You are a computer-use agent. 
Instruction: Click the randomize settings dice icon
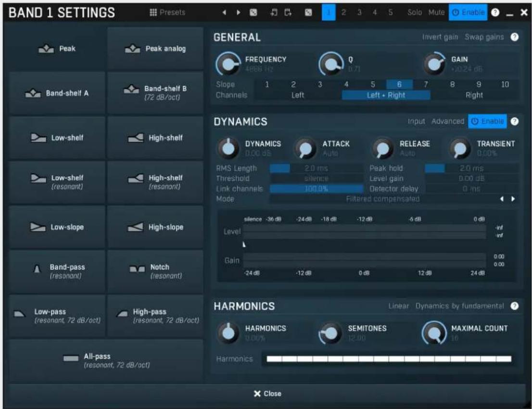tap(308, 13)
